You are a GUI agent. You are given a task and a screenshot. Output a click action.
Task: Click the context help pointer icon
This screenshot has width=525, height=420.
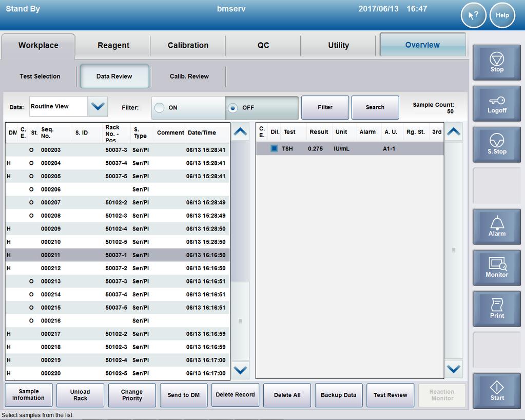click(474, 15)
